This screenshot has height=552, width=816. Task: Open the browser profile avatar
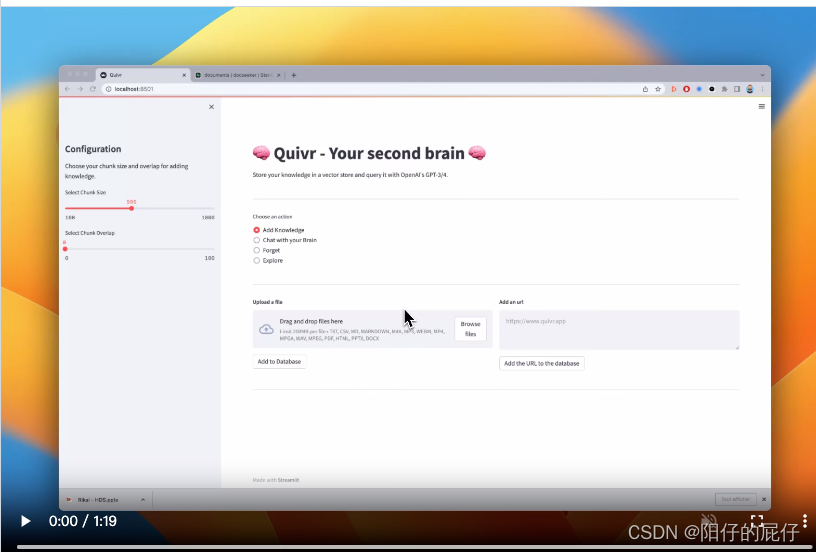750,89
